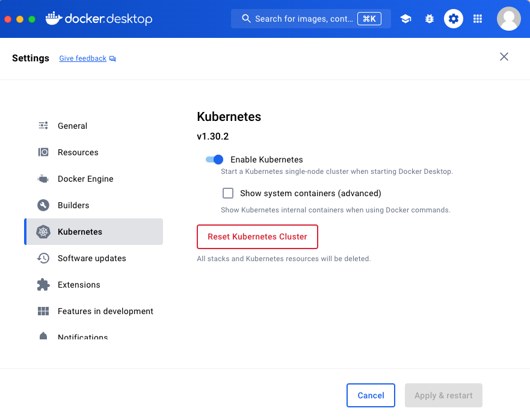Go to Software updates settings
530x420 pixels.
coord(91,258)
